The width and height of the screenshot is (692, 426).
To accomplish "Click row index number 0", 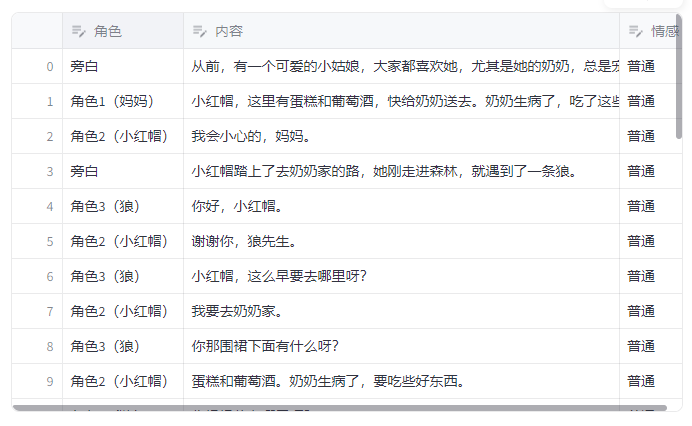I will pyautogui.click(x=50, y=66).
